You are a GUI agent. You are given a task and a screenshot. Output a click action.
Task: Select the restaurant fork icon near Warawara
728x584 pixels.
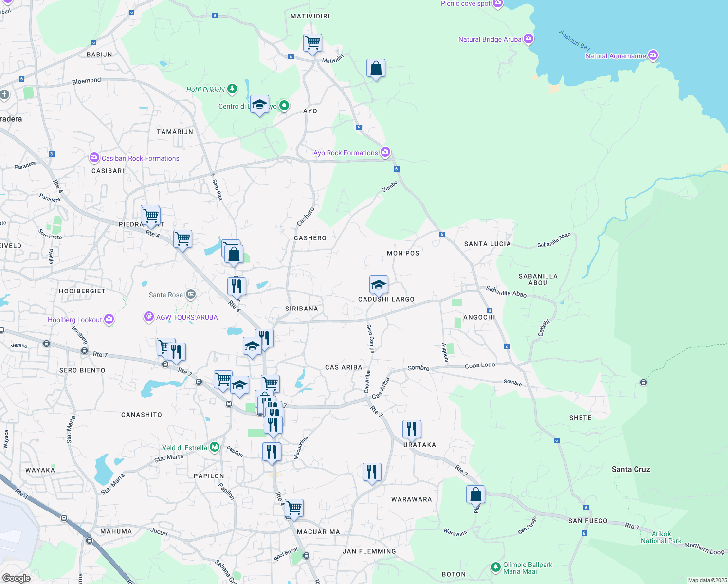[x=372, y=470]
